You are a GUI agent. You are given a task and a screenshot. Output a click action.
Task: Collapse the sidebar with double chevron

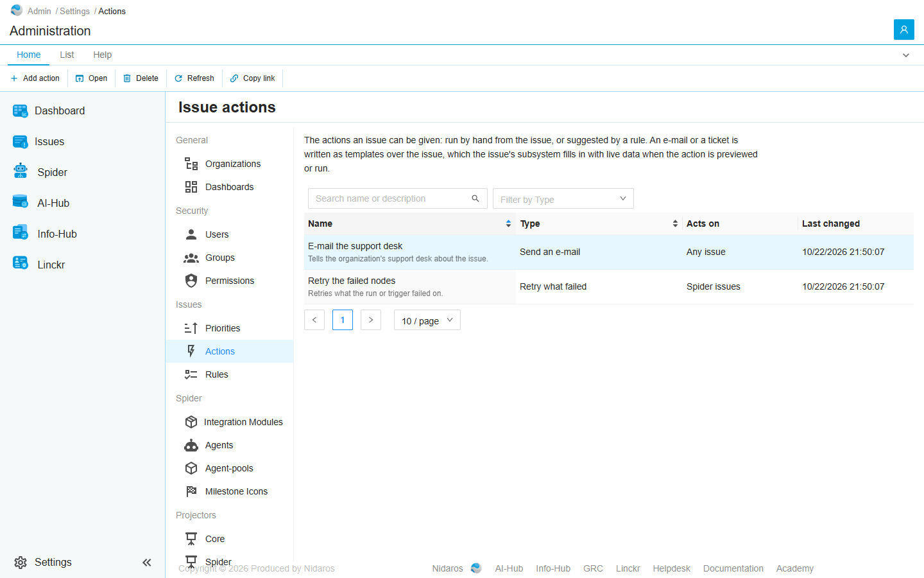[147, 563]
